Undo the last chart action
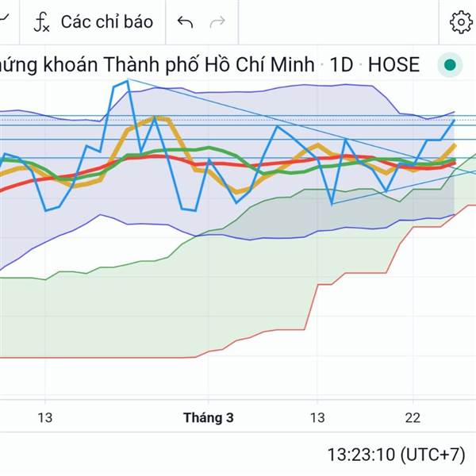Viewport: 476px width, 476px height. click(x=186, y=22)
